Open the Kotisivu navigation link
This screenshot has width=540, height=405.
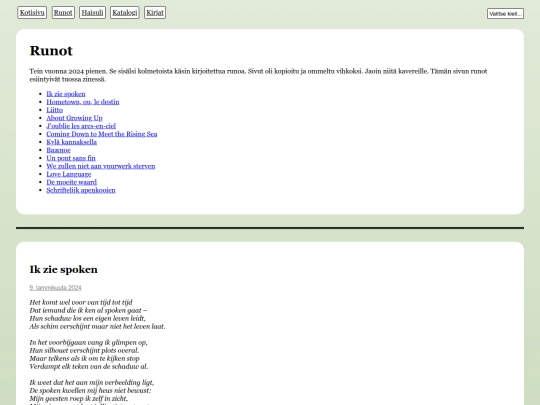(x=32, y=13)
